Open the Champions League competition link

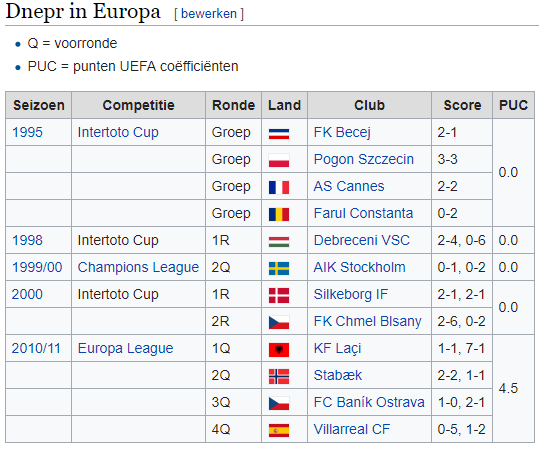tap(138, 267)
